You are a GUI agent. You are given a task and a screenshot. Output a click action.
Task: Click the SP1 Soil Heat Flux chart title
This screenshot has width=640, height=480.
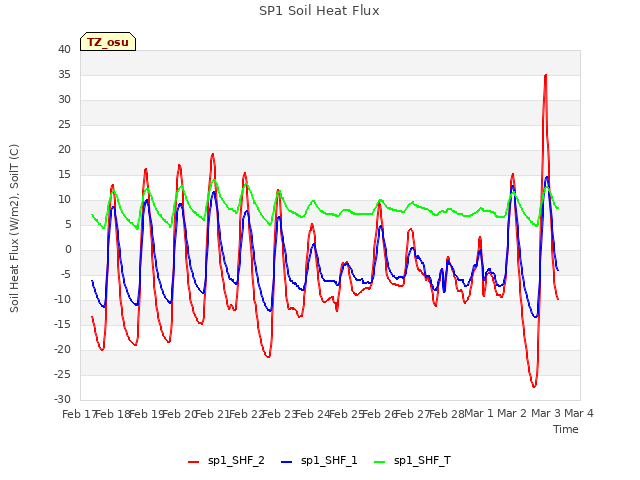(x=319, y=11)
